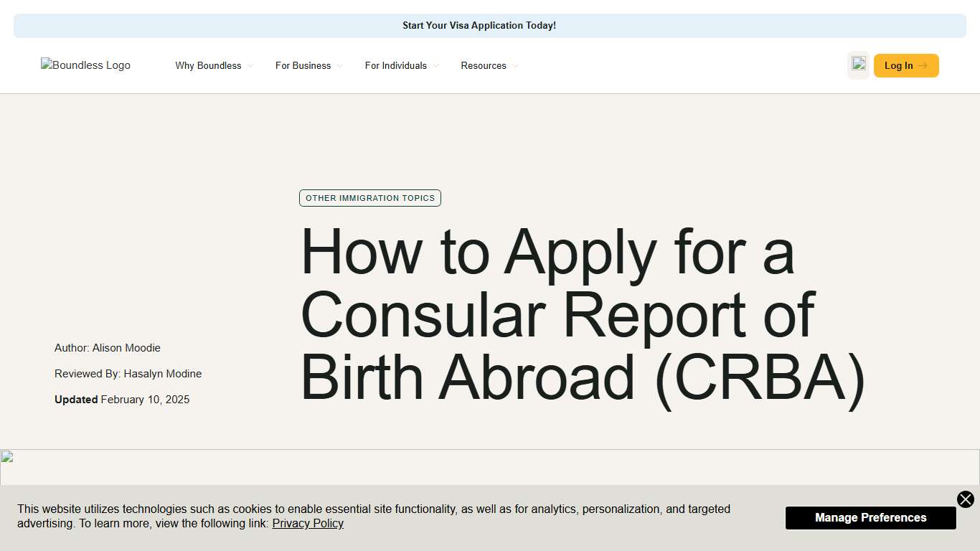
Task: Select the Why Boundless menu item
Action: [x=208, y=65]
